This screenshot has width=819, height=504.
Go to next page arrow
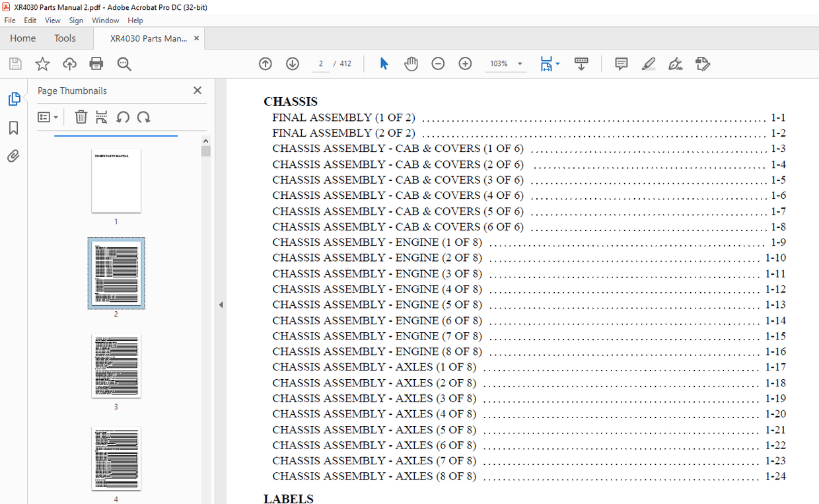pos(293,63)
